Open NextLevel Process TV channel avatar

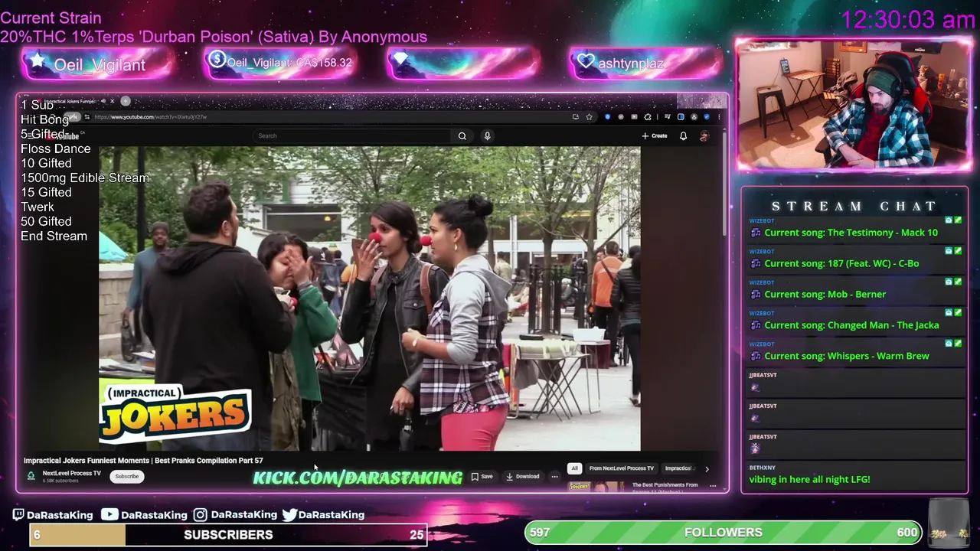point(31,476)
